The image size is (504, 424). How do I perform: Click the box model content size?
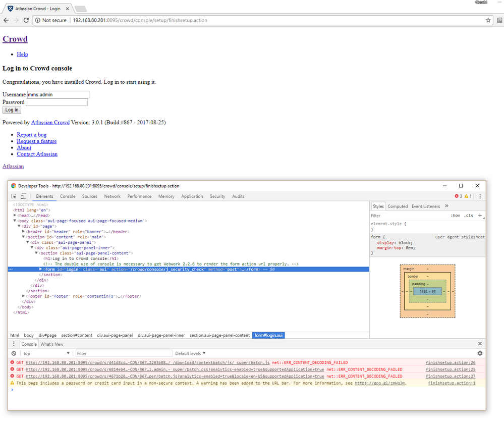[427, 291]
